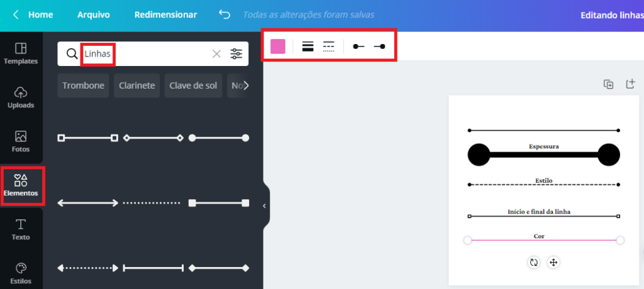The width and height of the screenshot is (644, 289).
Task: Duplicate the page with copy icon
Action: (608, 84)
